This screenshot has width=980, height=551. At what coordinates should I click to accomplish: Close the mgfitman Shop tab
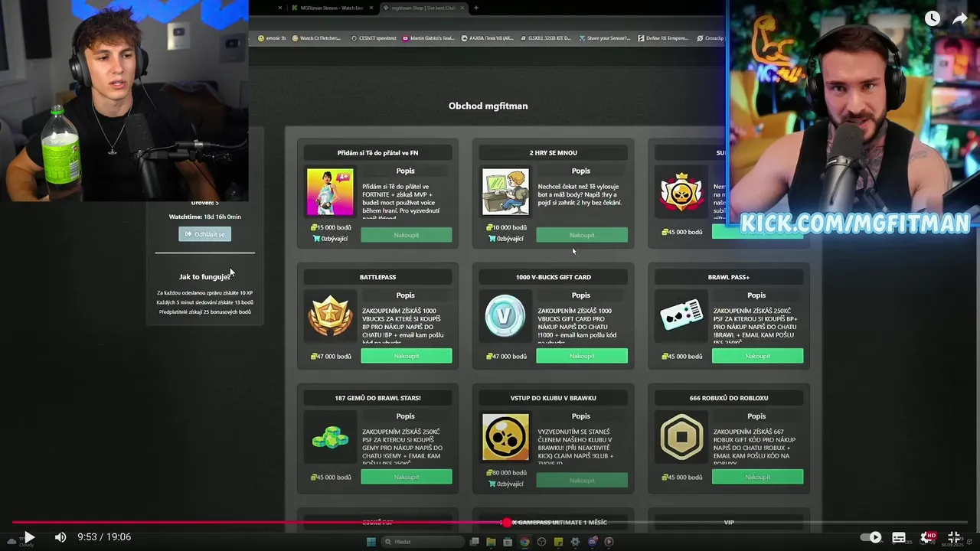[x=462, y=8]
